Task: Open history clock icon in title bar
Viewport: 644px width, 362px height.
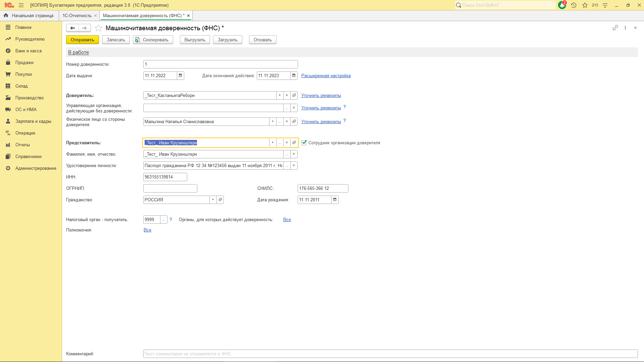Action: 574,5
